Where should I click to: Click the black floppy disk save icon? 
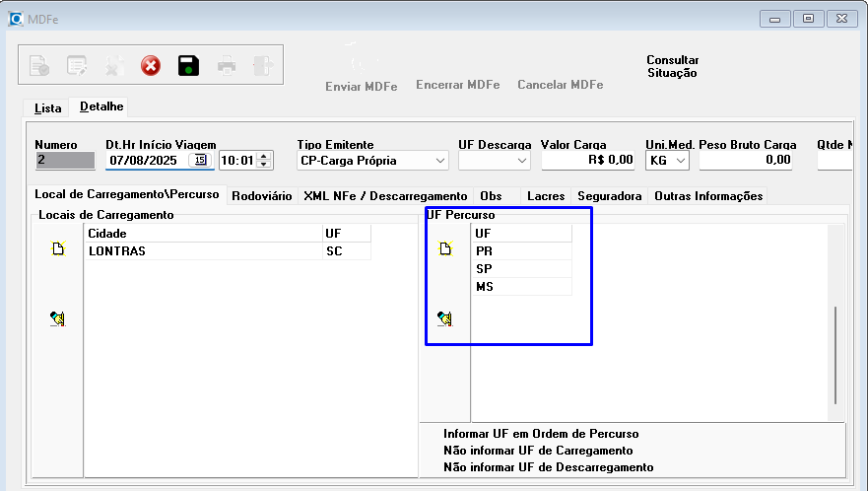point(188,66)
